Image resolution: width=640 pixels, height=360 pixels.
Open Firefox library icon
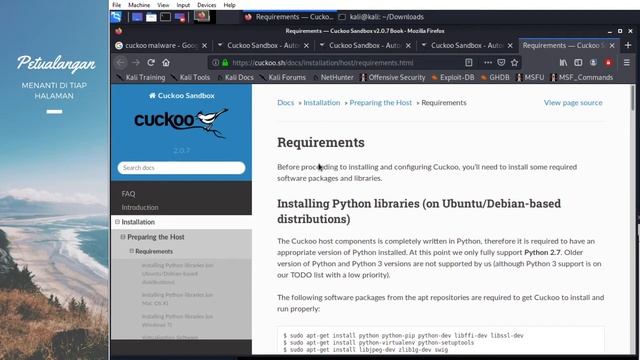(563, 62)
